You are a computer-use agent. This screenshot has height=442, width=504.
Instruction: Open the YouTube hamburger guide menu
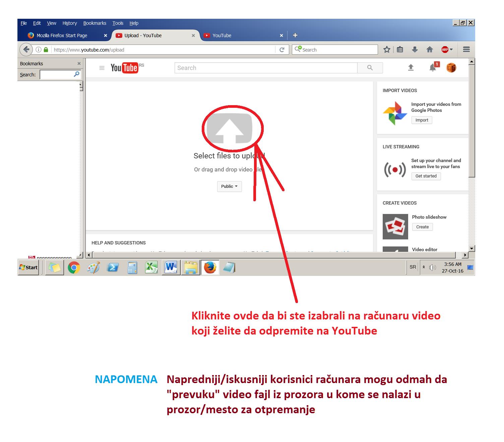point(102,68)
